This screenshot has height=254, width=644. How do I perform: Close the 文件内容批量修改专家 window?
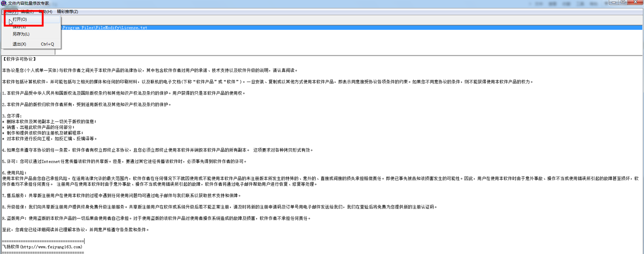[635, 3]
